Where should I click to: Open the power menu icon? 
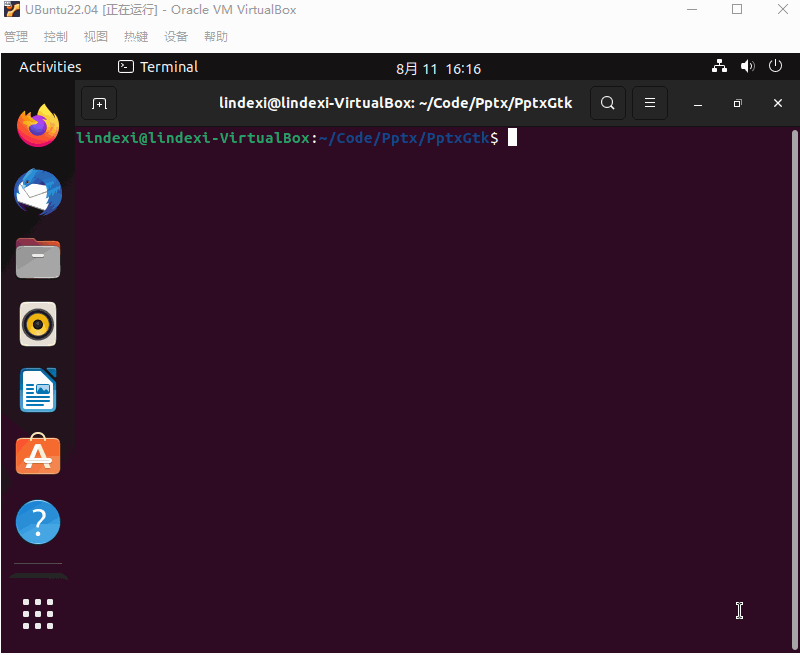click(775, 66)
